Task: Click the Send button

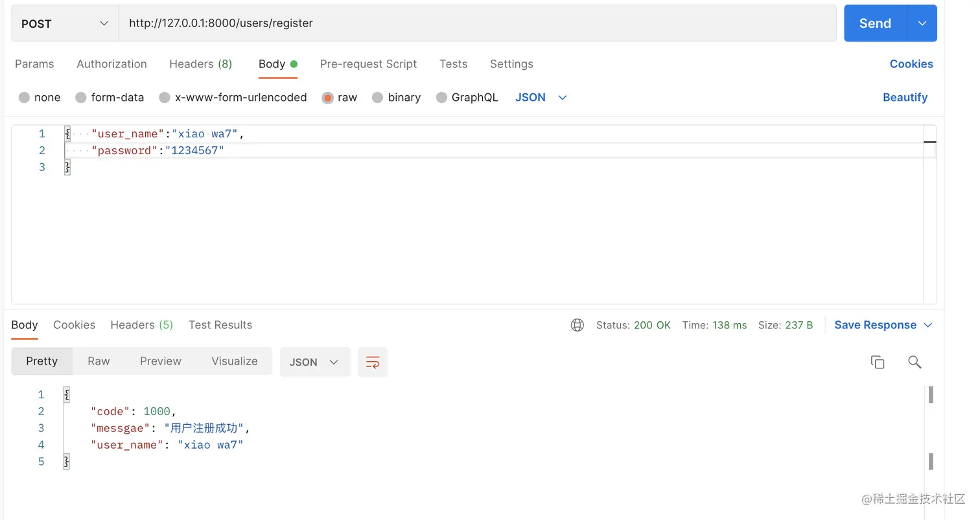Action: 876,23
